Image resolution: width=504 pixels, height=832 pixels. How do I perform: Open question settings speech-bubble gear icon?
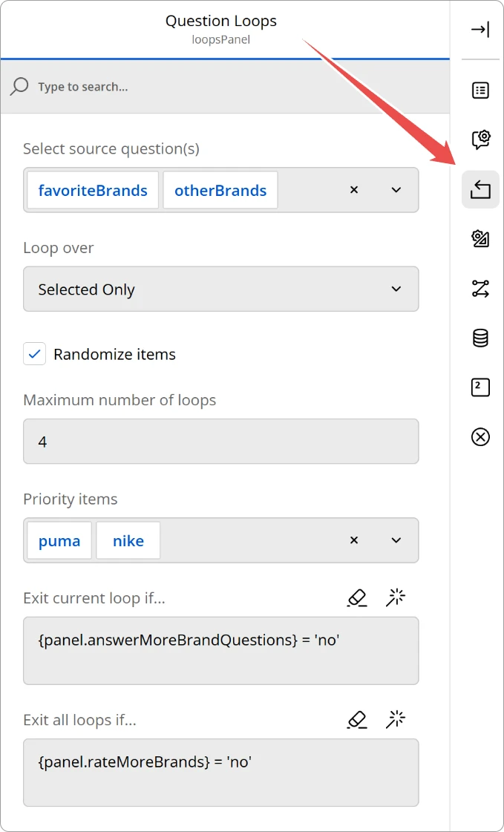[x=480, y=139]
